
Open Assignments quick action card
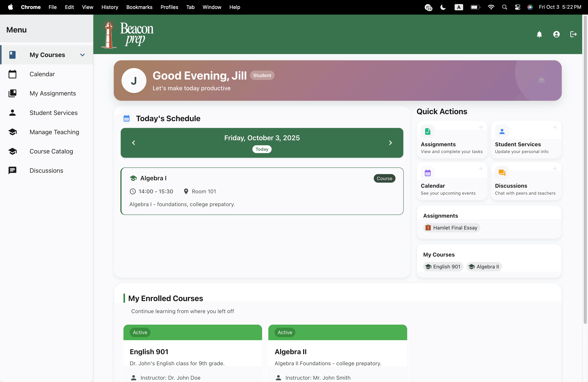click(452, 139)
